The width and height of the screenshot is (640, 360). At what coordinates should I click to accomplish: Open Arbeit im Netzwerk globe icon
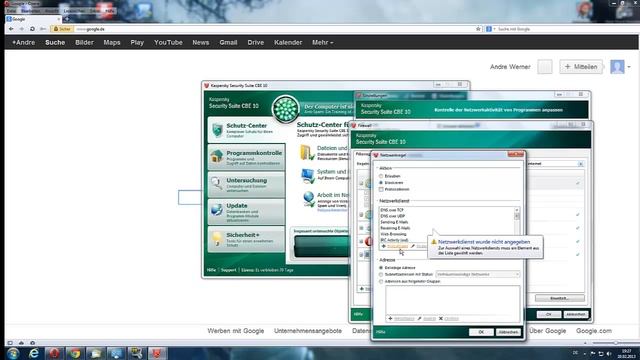pos(309,200)
